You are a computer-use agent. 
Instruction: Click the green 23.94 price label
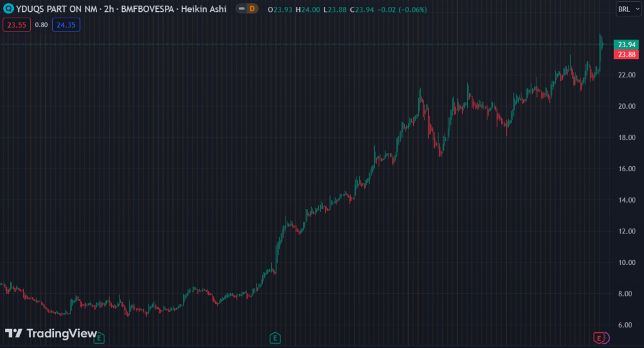626,45
